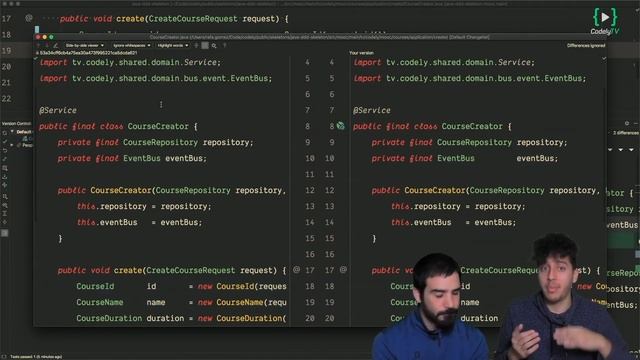Click the Shelve download icon in Version Control sidebar
Image resolution: width=640 pixels, height=360 pixels.
tap(5, 177)
